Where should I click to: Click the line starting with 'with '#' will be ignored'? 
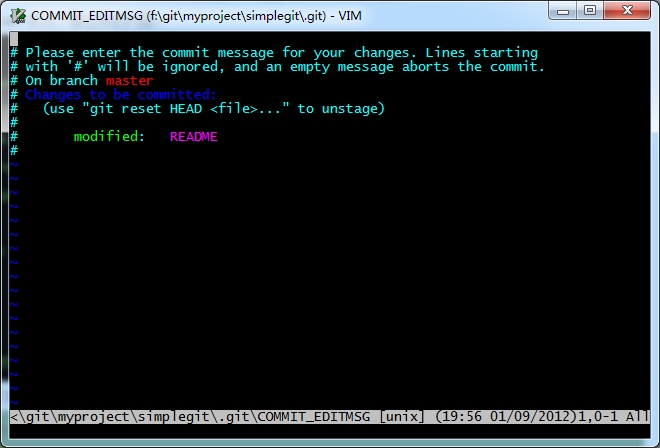(277, 67)
